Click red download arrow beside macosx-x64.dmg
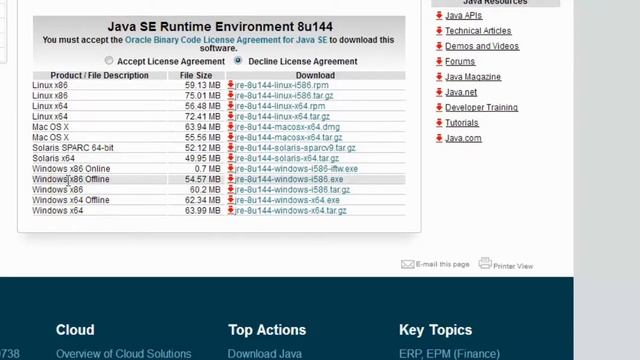Screen dimensions: 640x360 [231, 127]
